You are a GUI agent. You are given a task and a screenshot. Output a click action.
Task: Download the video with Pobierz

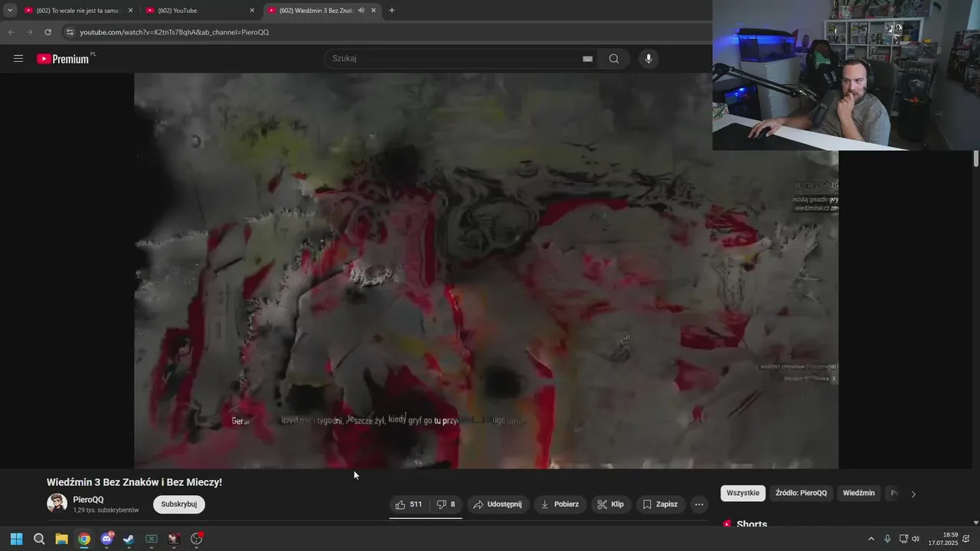560,504
